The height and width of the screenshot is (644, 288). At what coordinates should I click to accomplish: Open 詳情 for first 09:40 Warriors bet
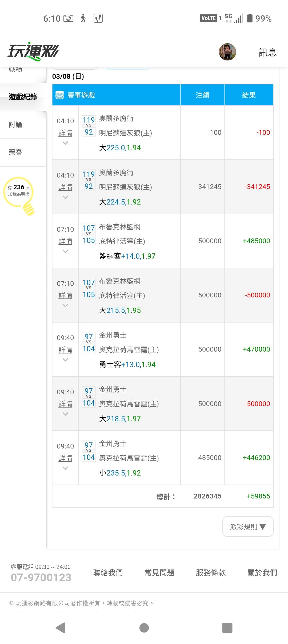65,350
